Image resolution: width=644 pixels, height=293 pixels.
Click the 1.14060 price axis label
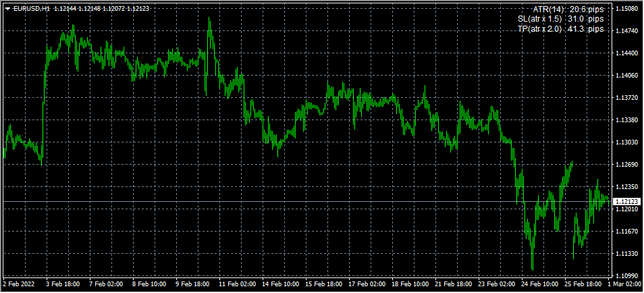626,75
